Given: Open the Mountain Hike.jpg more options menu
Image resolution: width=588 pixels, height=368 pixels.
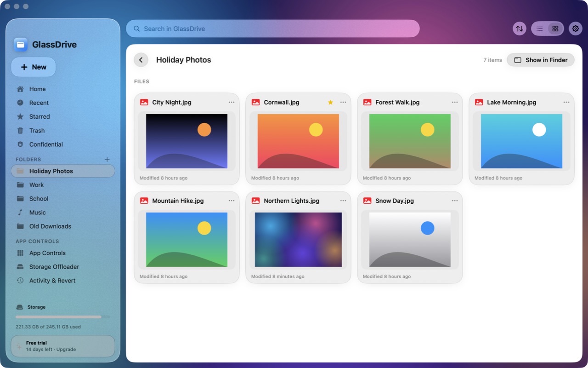Looking at the screenshot, I should click(x=232, y=201).
